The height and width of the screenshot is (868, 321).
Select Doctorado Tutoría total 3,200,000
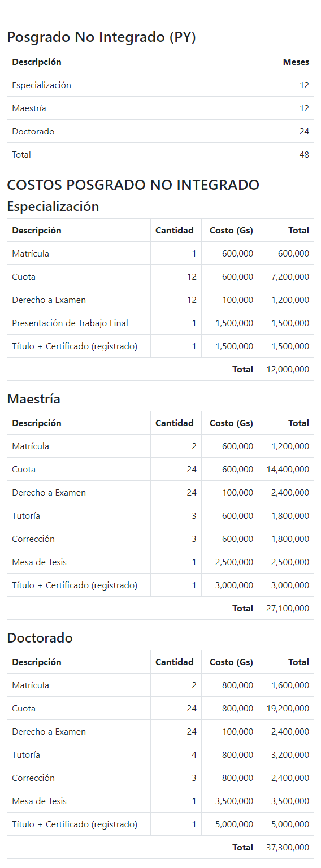click(x=290, y=755)
